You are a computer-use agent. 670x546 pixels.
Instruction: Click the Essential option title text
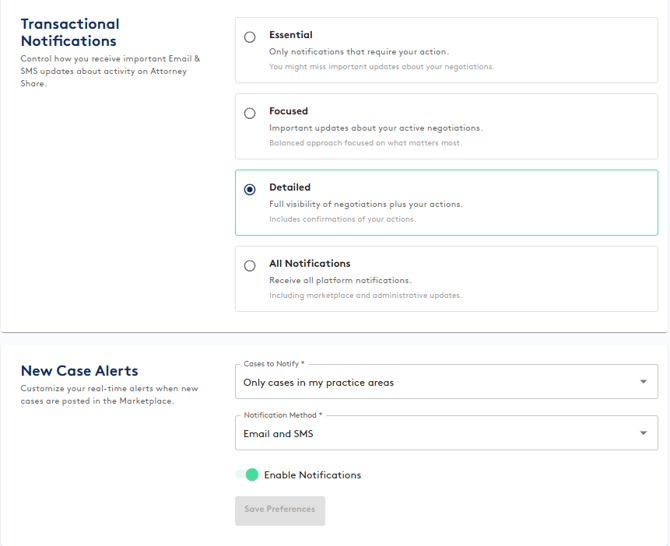pyautogui.click(x=291, y=35)
